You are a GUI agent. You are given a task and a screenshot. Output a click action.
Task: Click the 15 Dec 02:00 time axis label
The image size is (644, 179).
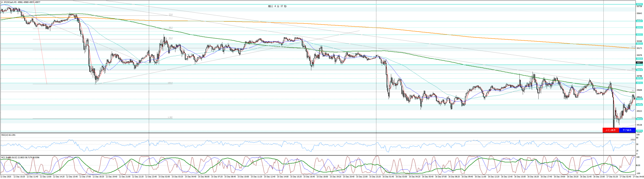[164, 177]
